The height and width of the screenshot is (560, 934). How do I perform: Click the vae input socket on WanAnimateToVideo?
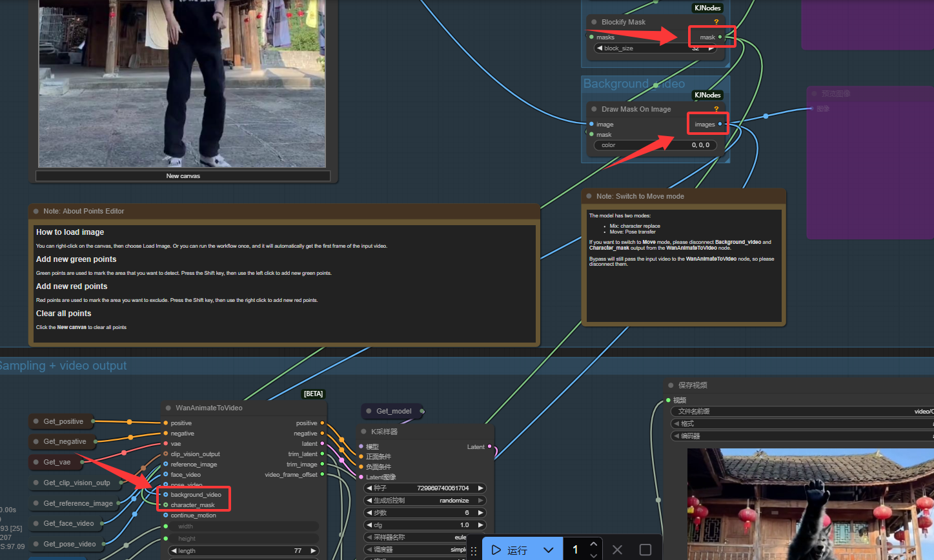(x=166, y=444)
